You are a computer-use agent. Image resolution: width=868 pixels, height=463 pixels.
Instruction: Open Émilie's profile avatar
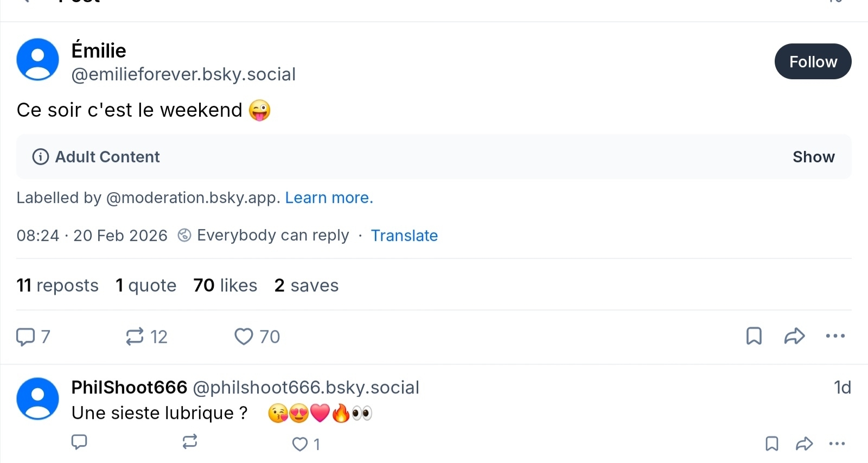[x=38, y=59]
